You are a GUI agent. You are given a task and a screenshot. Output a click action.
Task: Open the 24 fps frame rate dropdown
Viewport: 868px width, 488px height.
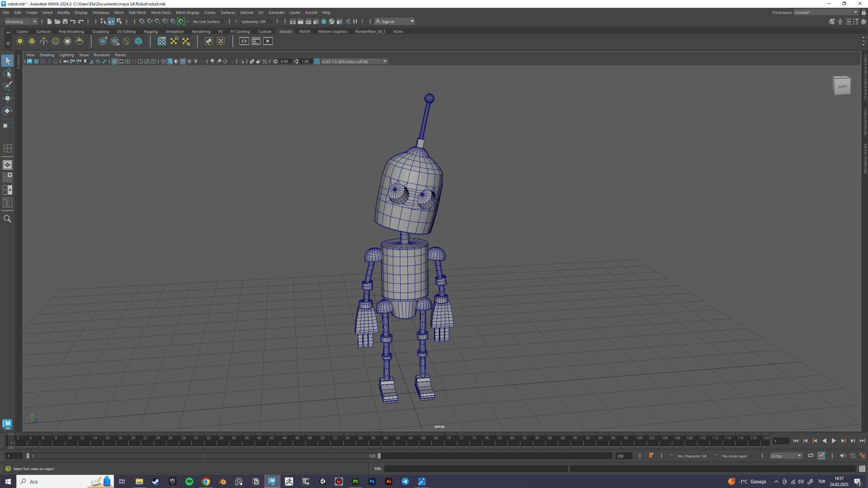786,456
